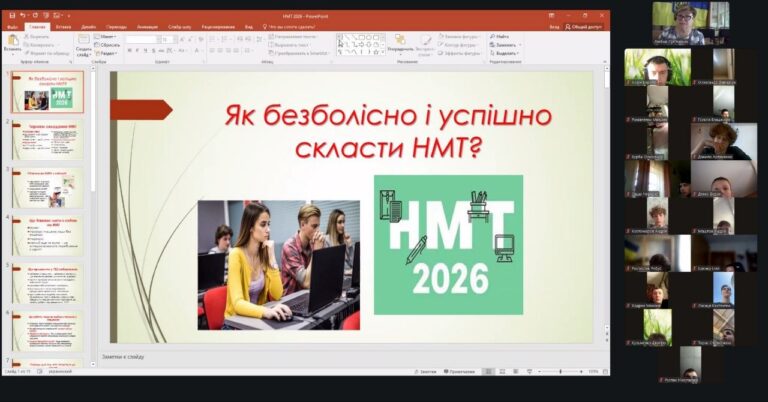768x402 pixels.
Task: Select the star shape in shapes gallery
Action: [376, 52]
